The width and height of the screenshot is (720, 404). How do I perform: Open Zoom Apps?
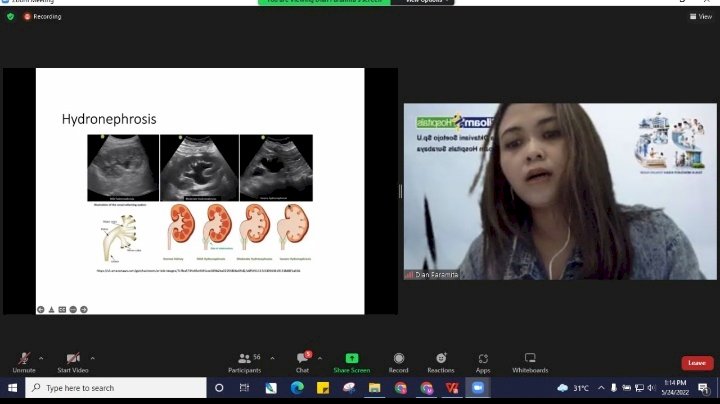click(483, 362)
